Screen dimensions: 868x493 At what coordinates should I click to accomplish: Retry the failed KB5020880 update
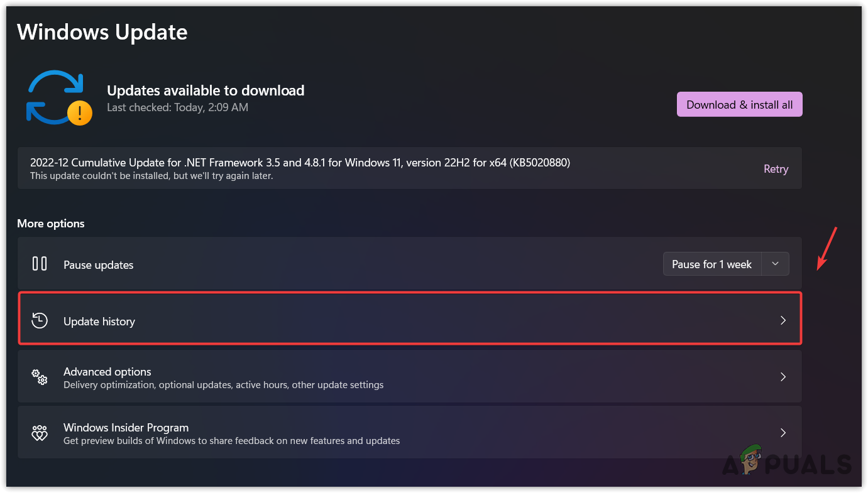(776, 168)
